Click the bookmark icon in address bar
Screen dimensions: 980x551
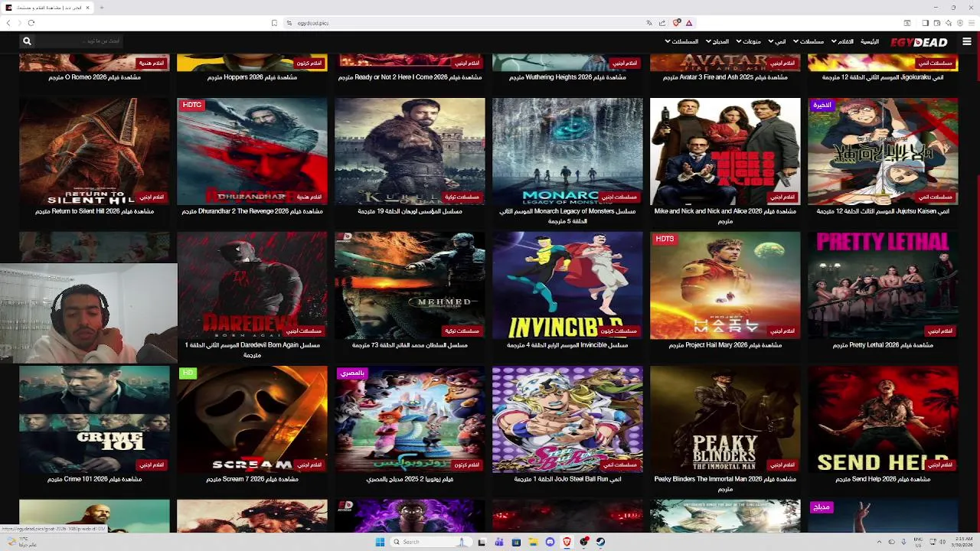pos(274,23)
